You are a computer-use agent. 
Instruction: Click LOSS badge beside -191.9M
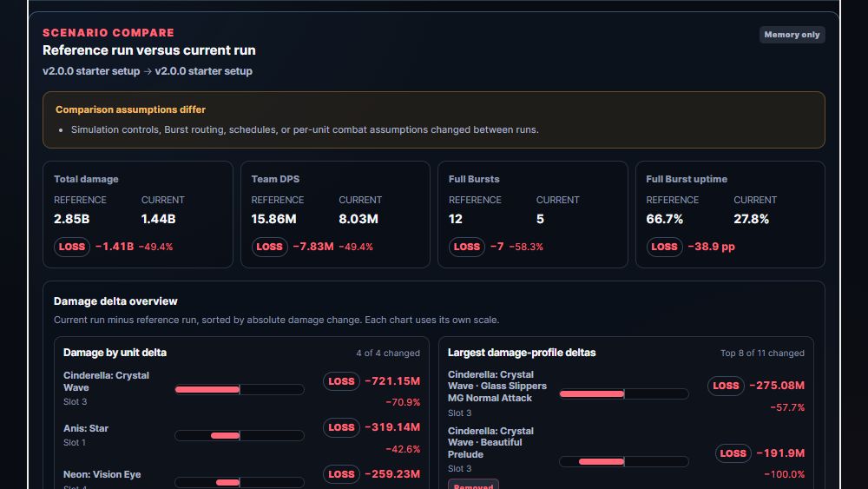tap(733, 453)
